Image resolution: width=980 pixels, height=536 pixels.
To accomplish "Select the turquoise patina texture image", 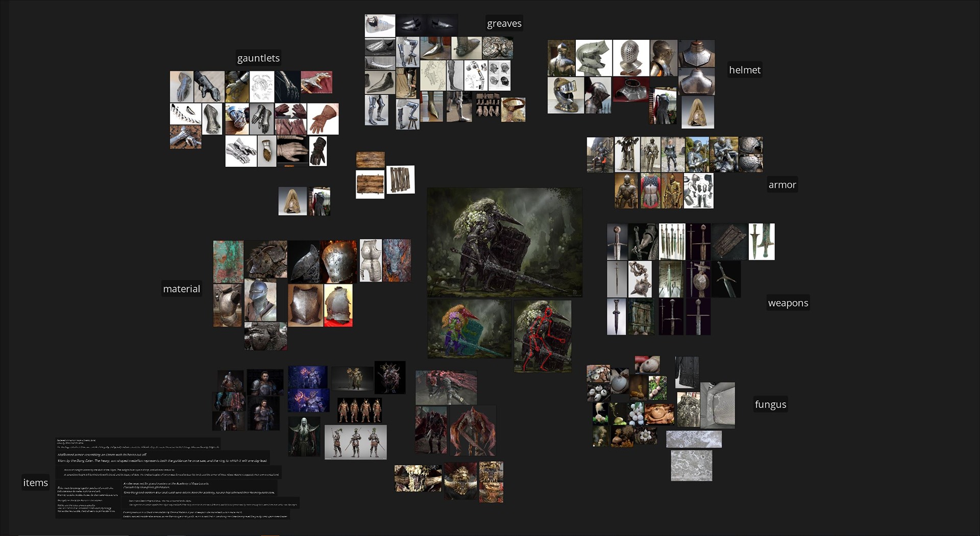I will [x=228, y=262].
